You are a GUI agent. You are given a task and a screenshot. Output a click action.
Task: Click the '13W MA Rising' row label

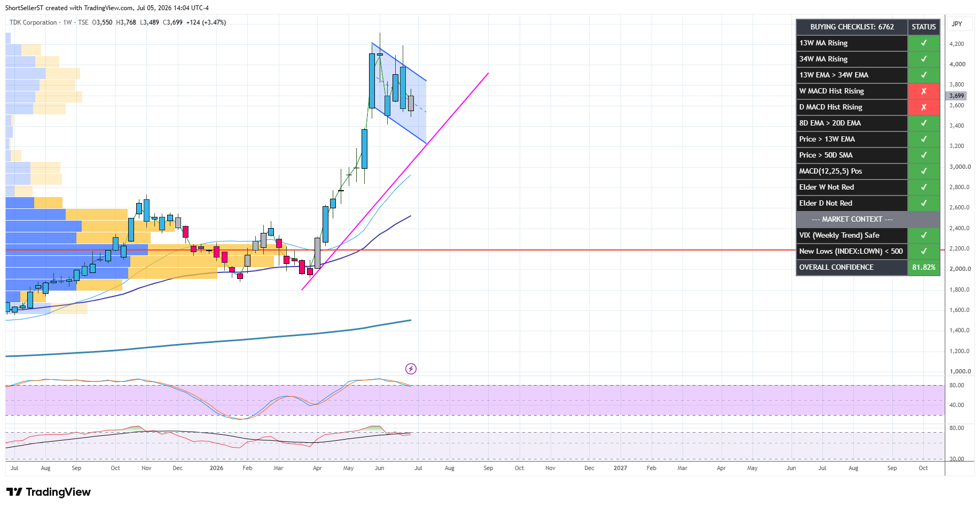click(x=824, y=43)
